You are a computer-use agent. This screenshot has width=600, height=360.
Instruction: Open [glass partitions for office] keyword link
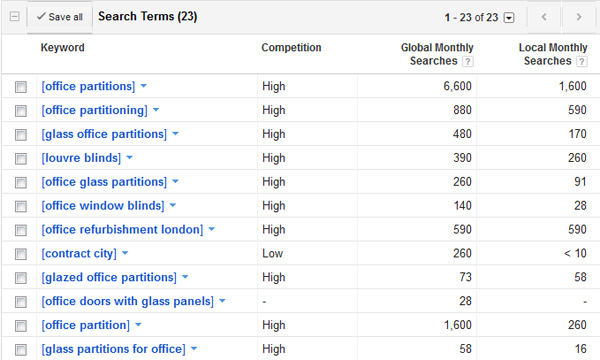[113, 349]
